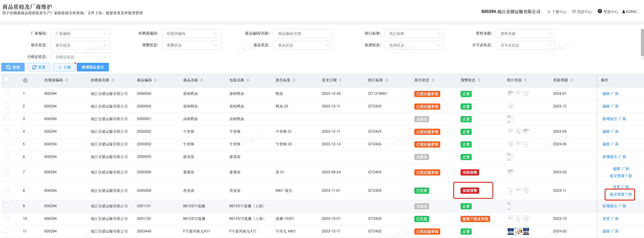Sort by 更新周期 column arrows
This screenshot has width=644, height=238.
(x=572, y=80)
